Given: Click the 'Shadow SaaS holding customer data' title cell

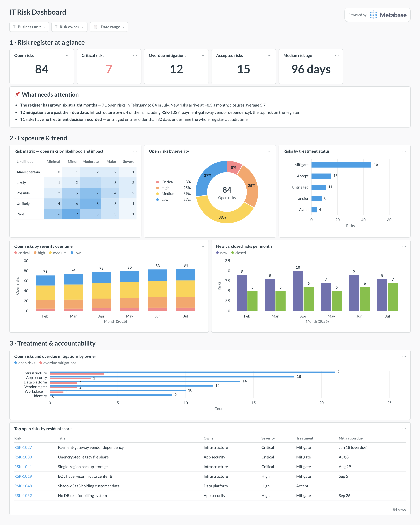Looking at the screenshot, I should 89,486.
